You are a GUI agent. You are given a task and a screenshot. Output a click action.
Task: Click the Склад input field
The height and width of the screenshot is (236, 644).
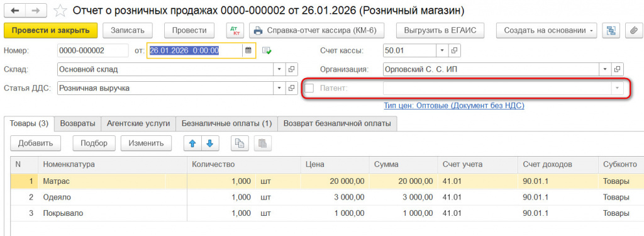(x=165, y=69)
